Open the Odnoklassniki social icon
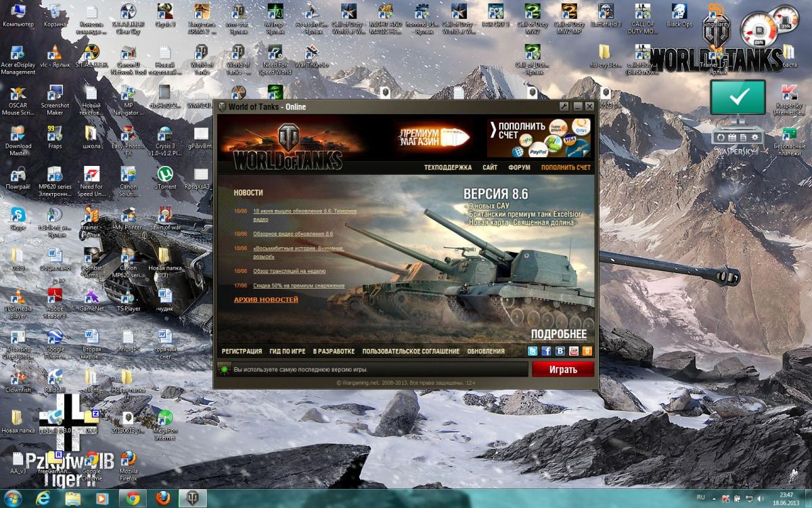The width and height of the screenshot is (812, 508). click(x=587, y=351)
